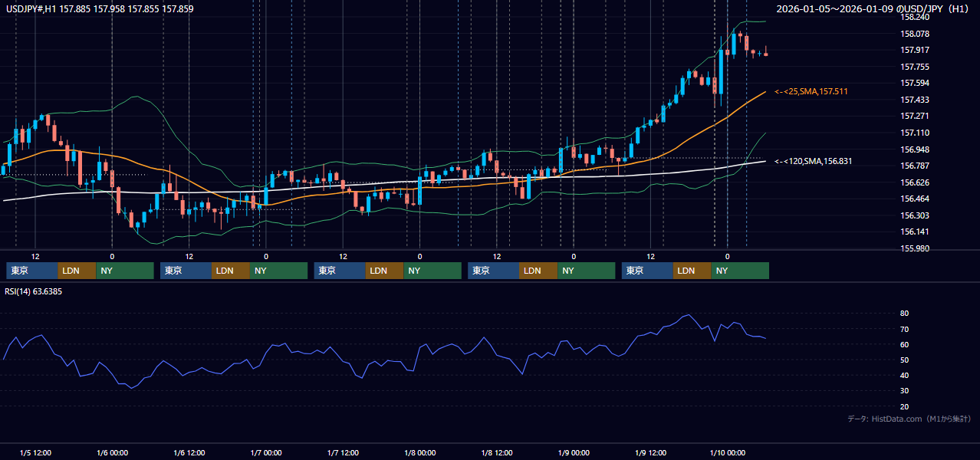The height and width of the screenshot is (460, 980).
Task: Click price axis value 156.141
Action: [914, 232]
